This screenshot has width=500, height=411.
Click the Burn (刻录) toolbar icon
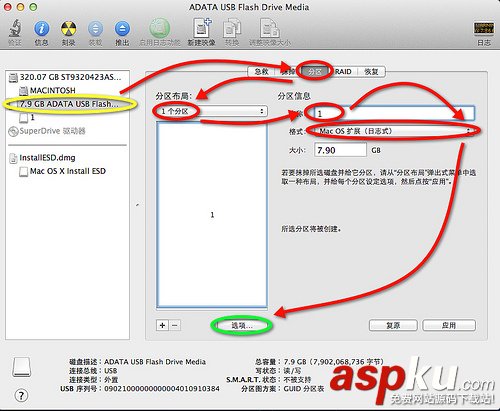tap(68, 29)
